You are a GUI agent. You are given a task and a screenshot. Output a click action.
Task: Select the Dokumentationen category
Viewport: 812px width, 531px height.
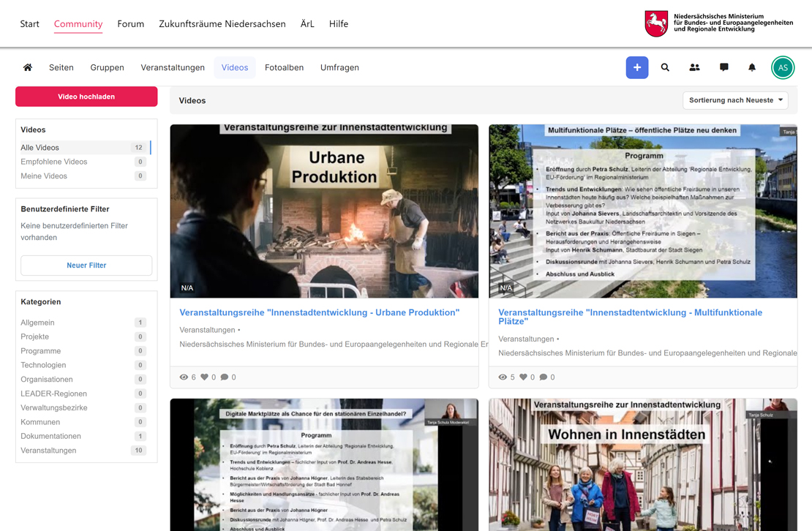[x=50, y=436]
